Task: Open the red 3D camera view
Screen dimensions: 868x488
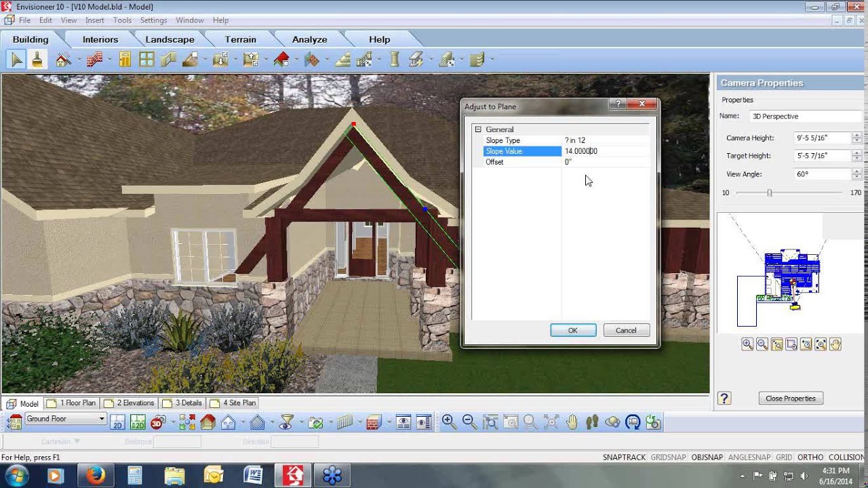Action: tap(157, 423)
